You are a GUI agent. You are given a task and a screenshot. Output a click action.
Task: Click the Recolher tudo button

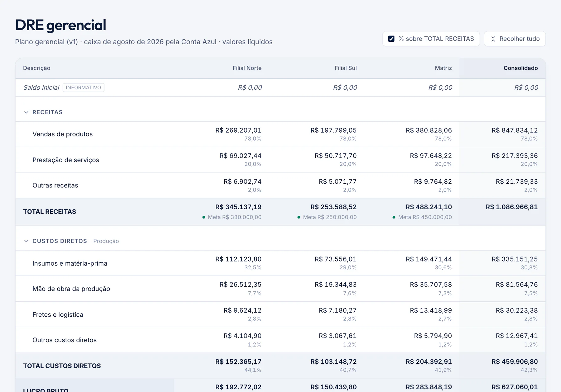pos(515,39)
